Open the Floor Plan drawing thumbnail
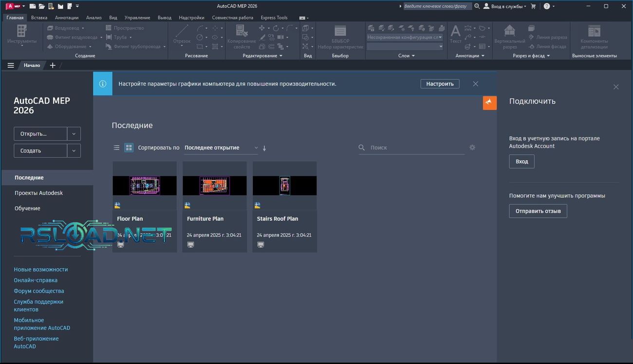The image size is (633, 364). coord(144,185)
